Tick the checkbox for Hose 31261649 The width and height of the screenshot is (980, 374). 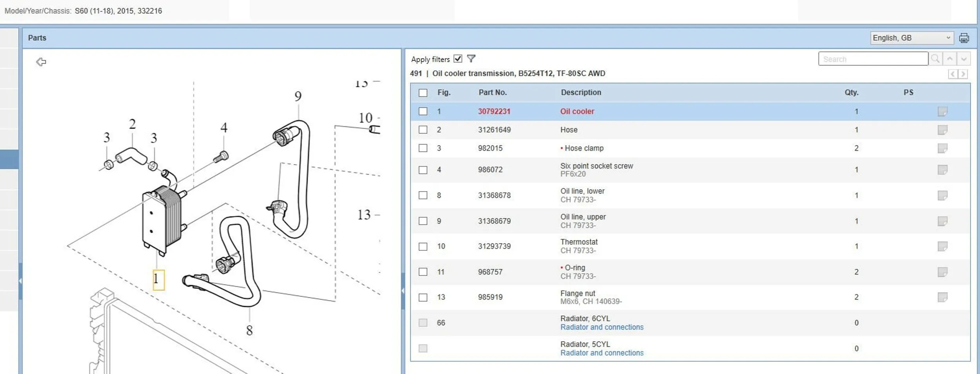423,130
